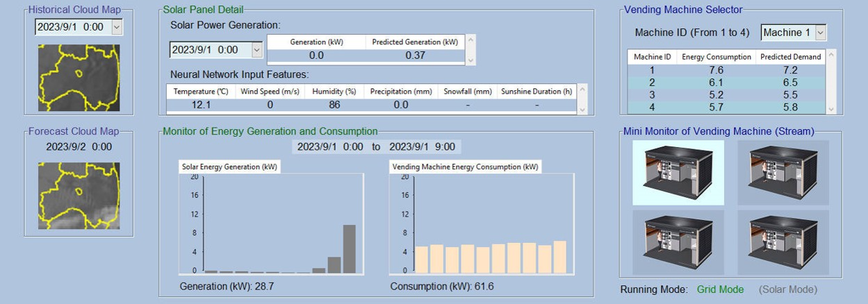Viewport: 868px width, 304px height.
Task: Click the Energy Consumption column header
Action: click(716, 57)
